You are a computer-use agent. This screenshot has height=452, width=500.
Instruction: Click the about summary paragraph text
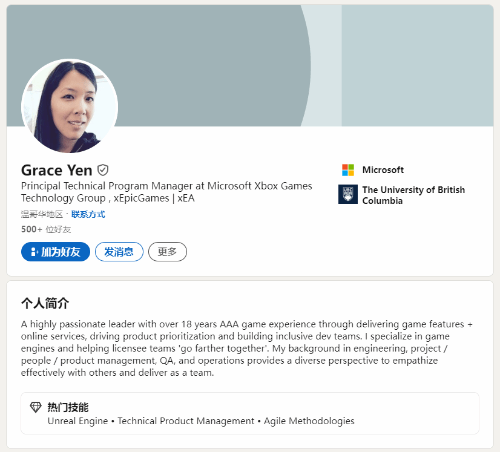pyautogui.click(x=247, y=348)
